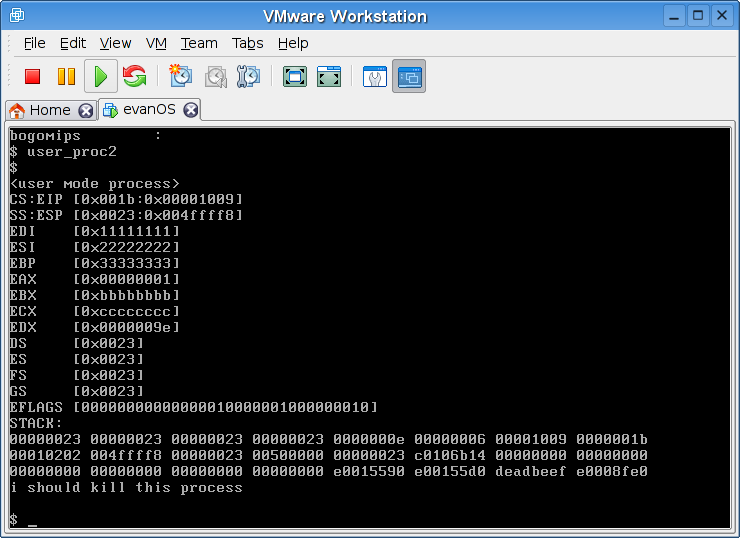
Task: Open the window menu icon in title bar
Action: (17, 16)
